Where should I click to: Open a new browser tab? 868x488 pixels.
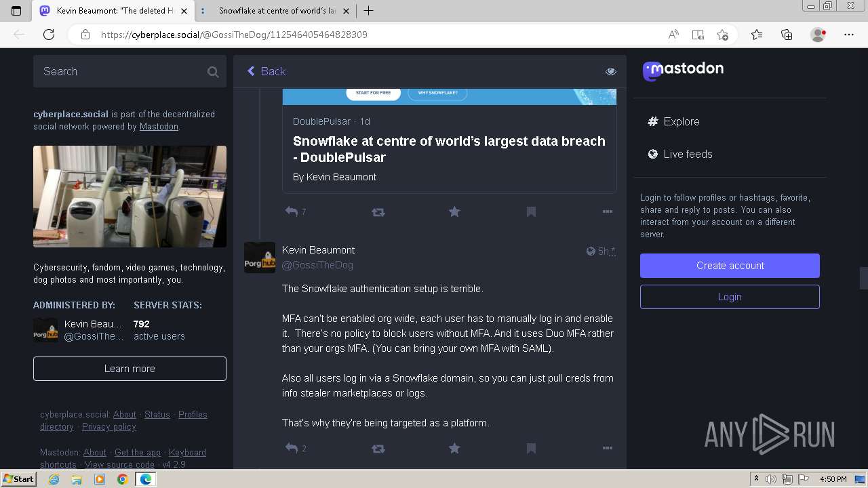[x=368, y=11]
